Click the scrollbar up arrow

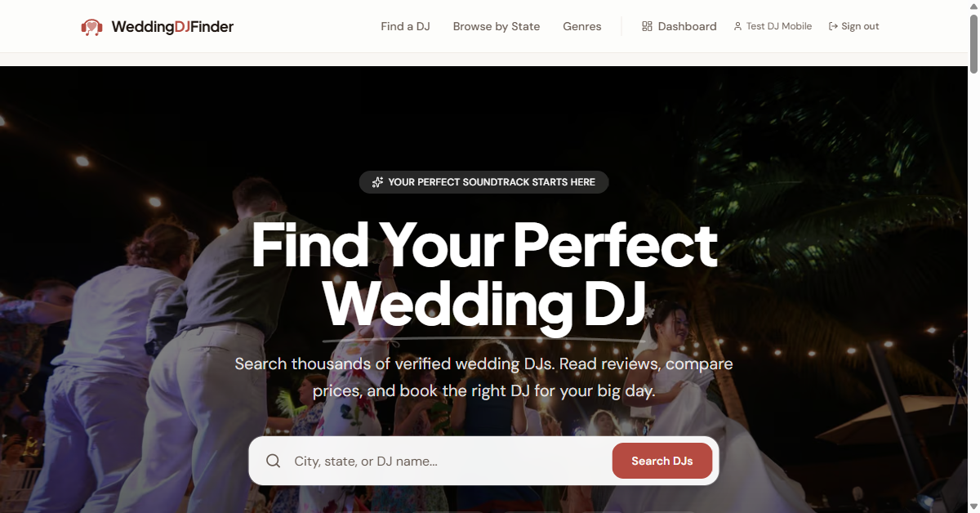click(x=973, y=7)
